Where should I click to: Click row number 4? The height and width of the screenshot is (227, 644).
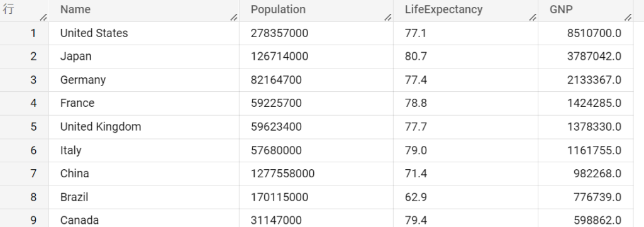[33, 104]
